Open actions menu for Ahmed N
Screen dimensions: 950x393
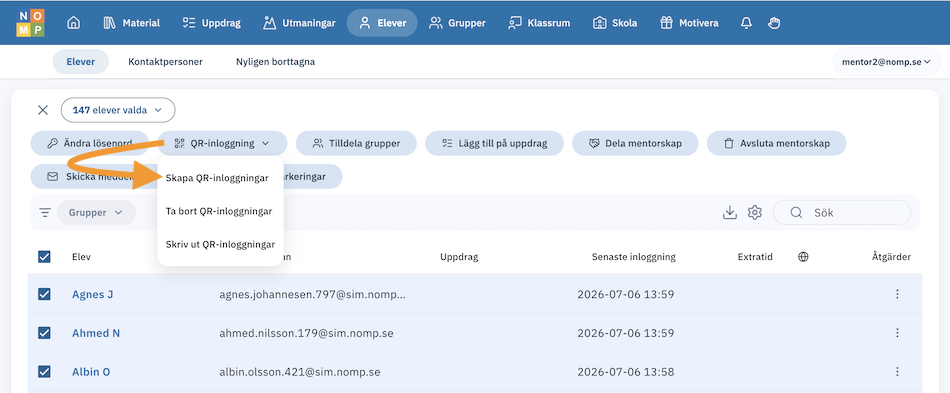[897, 333]
